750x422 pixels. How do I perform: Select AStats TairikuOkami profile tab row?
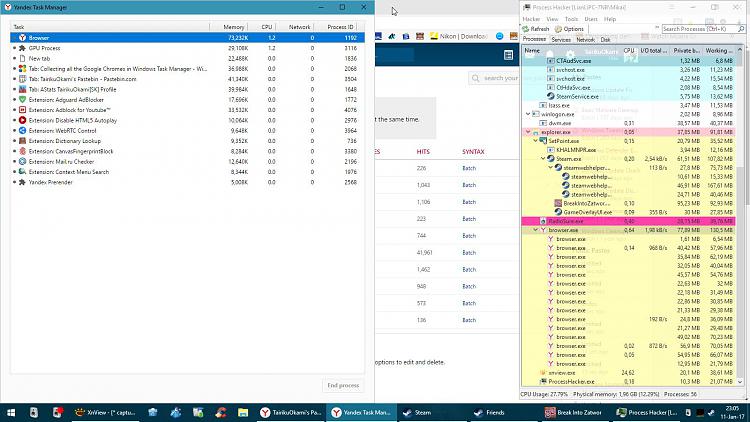tap(187, 89)
